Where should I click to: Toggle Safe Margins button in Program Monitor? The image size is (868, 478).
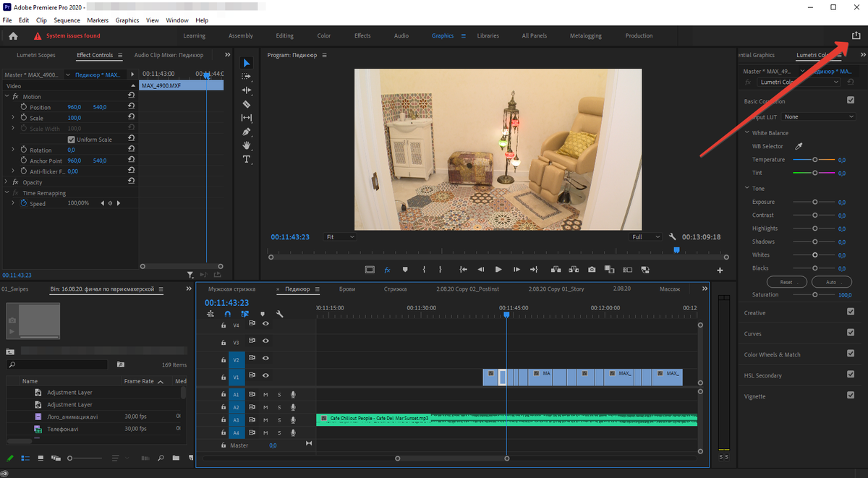370,269
